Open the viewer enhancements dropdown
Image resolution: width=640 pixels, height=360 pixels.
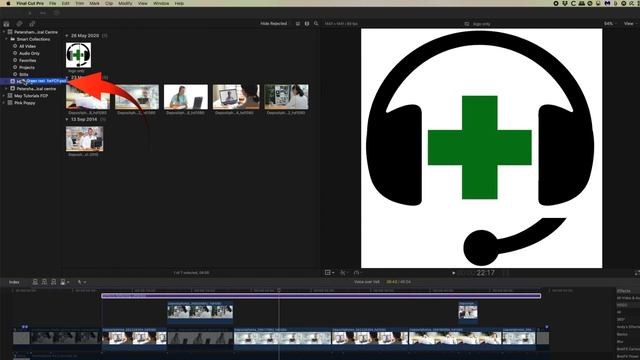343,273
